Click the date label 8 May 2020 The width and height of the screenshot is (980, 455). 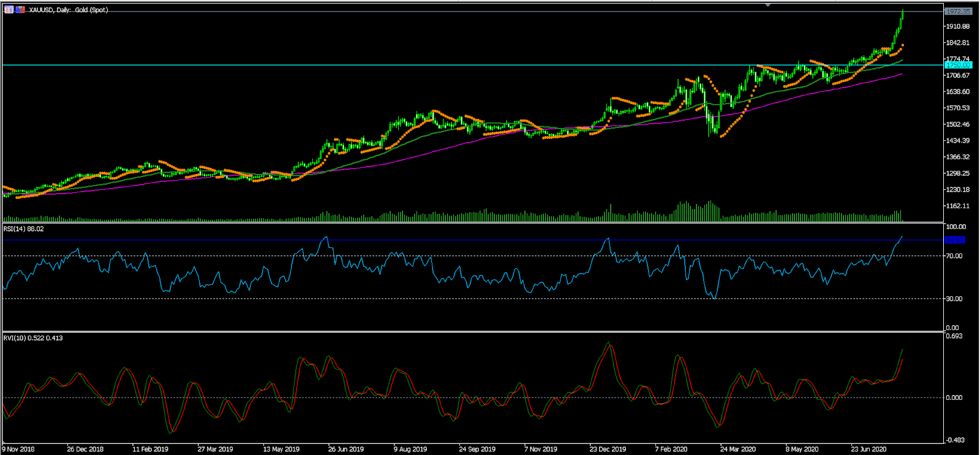click(x=802, y=449)
